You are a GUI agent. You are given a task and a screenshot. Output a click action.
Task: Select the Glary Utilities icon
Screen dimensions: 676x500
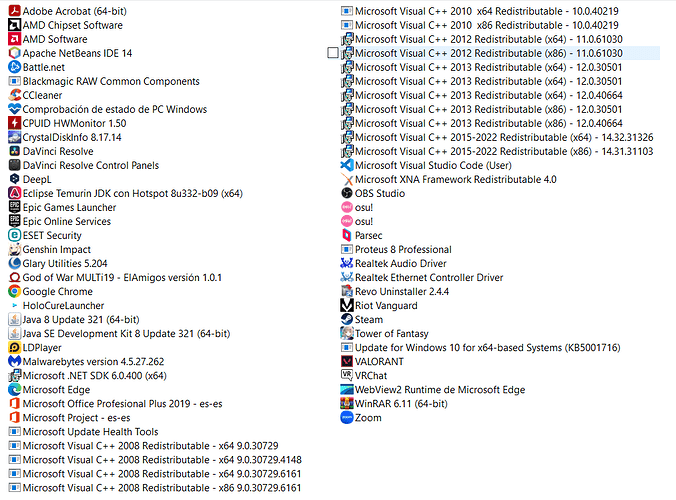click(14, 263)
